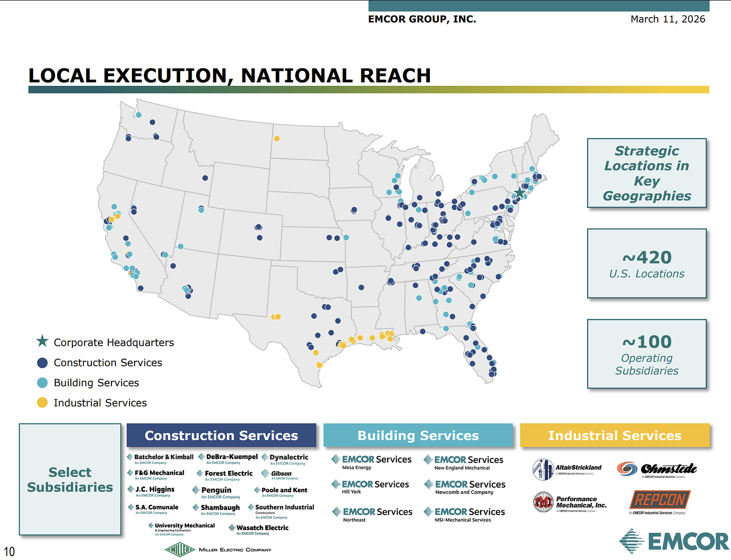Click the green headquarters star on the map

coord(520,193)
